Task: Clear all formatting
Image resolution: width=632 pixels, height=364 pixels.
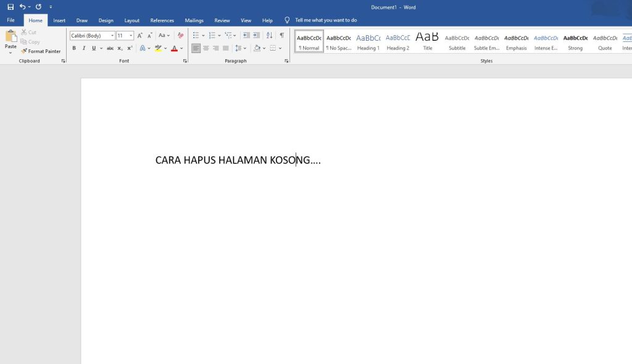Action: [181, 35]
